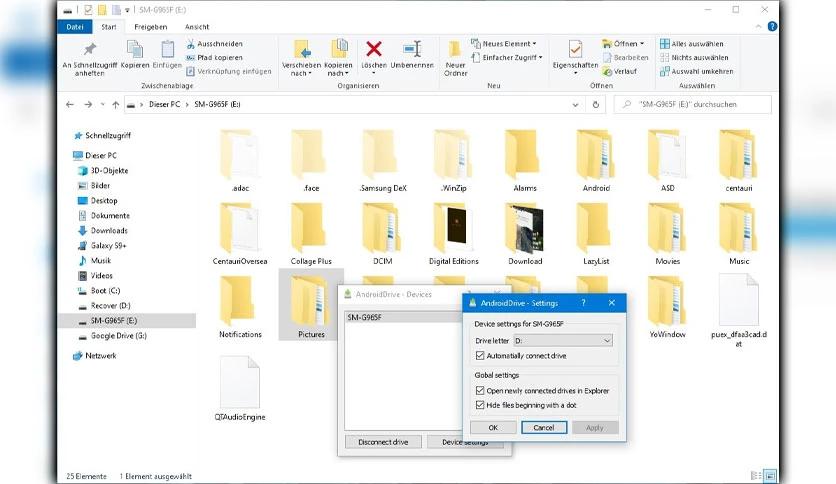
Task: Refresh the folder view
Action: click(x=596, y=104)
